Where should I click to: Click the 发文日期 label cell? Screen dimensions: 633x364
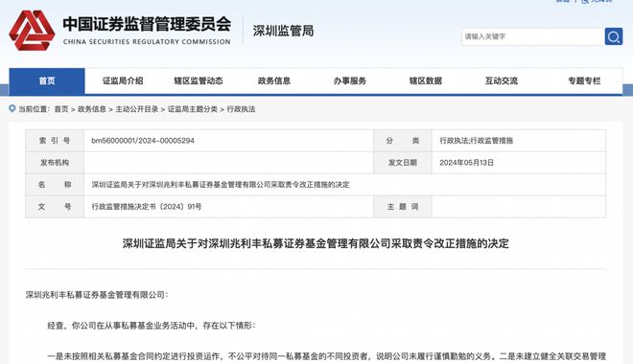coord(403,163)
